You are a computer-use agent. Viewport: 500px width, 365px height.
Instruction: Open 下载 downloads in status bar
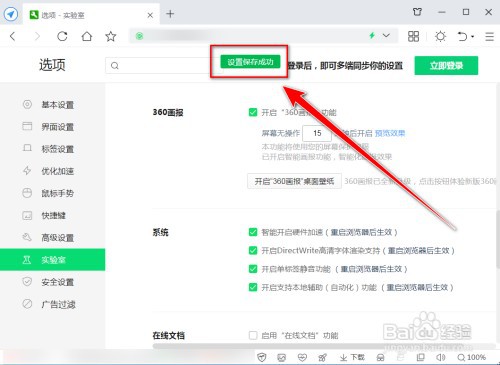point(352,357)
